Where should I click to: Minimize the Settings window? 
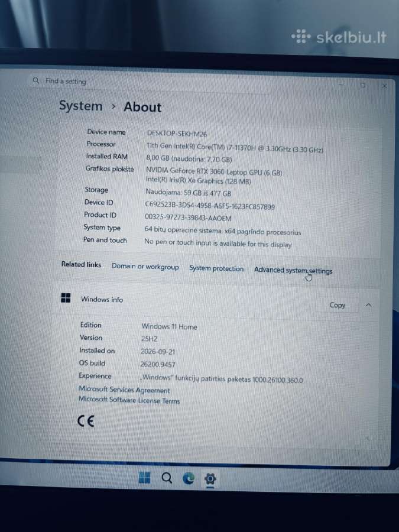[341, 85]
